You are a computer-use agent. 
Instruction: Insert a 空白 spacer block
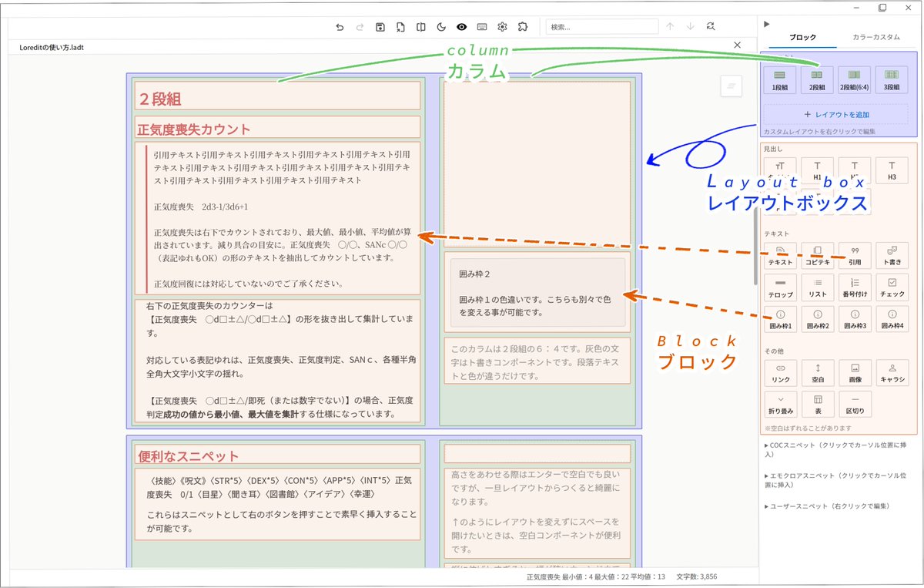(817, 374)
